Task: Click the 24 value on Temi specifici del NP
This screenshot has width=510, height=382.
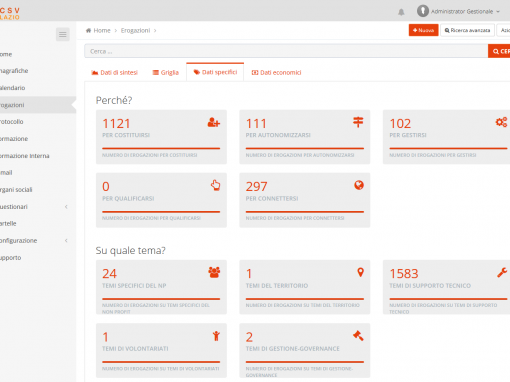Action: [109, 274]
